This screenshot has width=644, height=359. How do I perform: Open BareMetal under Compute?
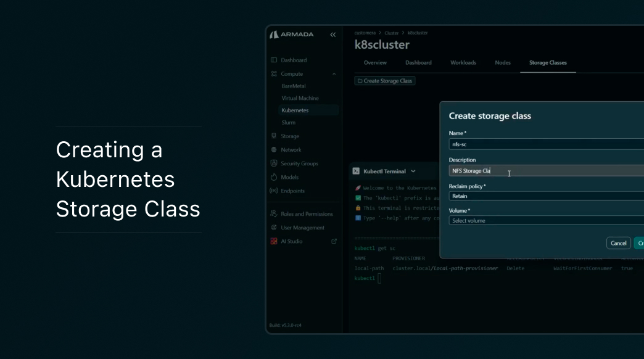point(294,86)
